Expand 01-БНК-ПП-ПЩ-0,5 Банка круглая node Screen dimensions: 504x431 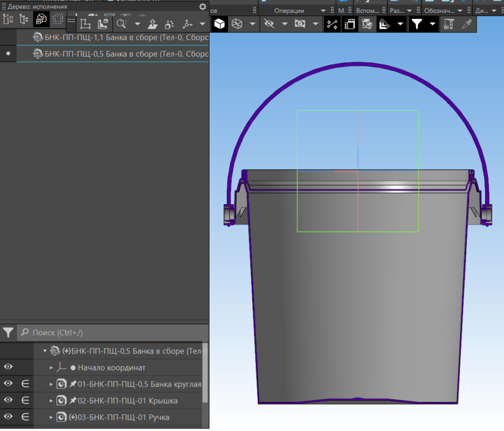51,384
